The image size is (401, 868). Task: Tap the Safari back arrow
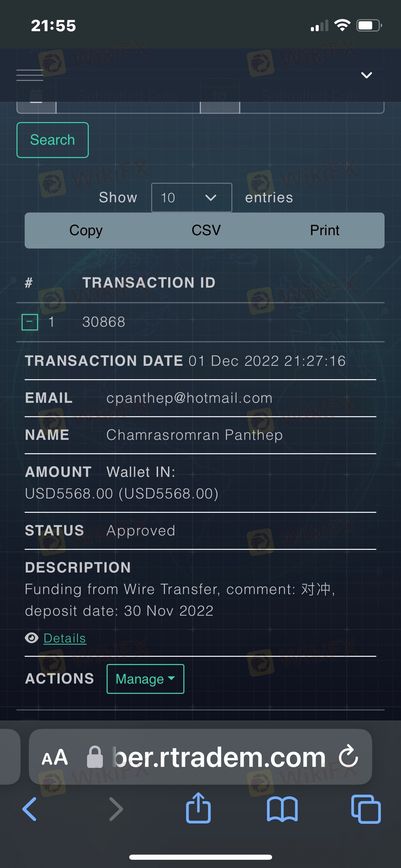(x=29, y=809)
